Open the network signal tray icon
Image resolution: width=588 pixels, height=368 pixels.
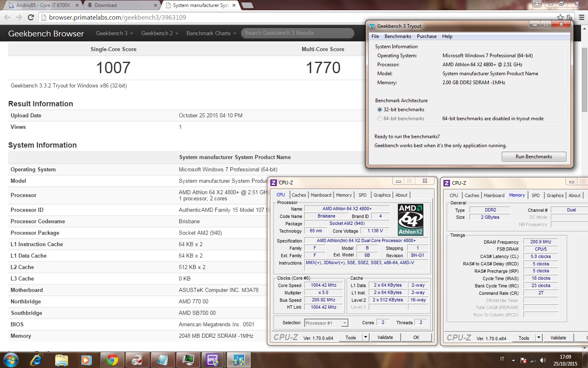[x=533, y=360]
